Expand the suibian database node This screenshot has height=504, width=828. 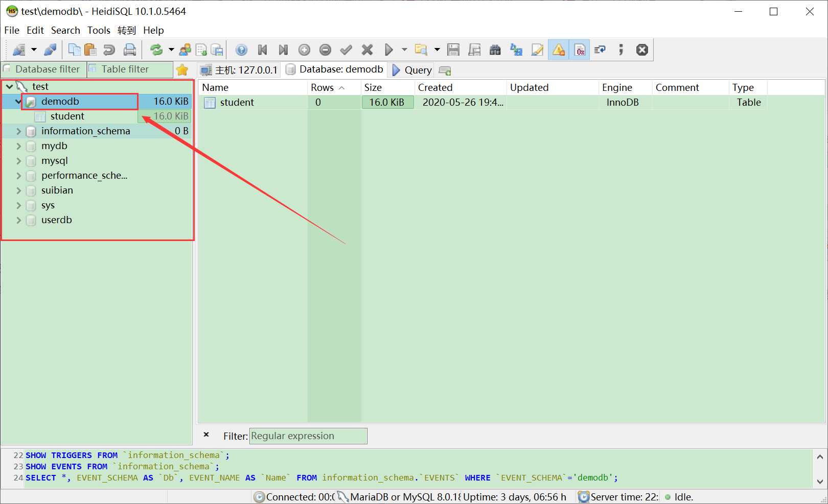click(x=18, y=190)
